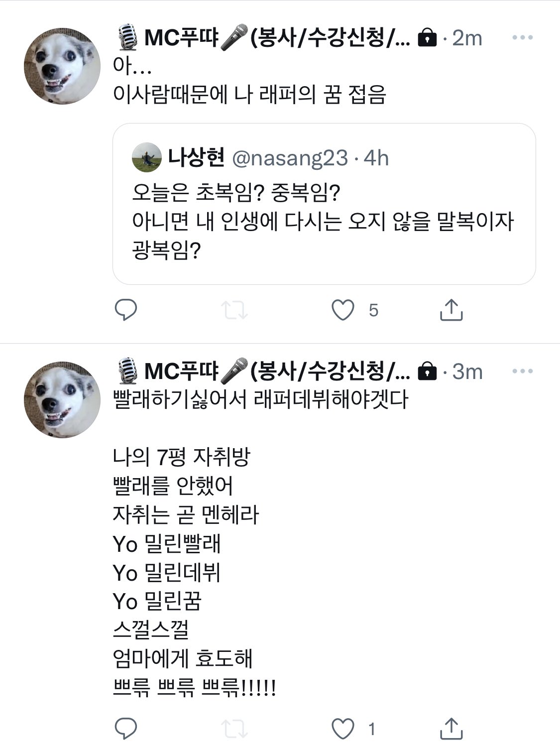Open the quoted tweet about 초복임 중복임
The image size is (560, 756).
324,222
